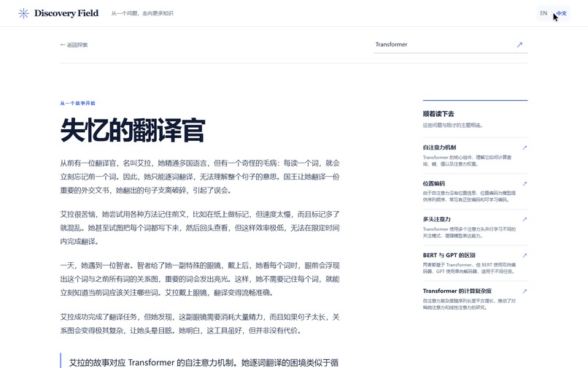
Task: Click the 失忆的翻译官 story heading
Action: pos(132,130)
